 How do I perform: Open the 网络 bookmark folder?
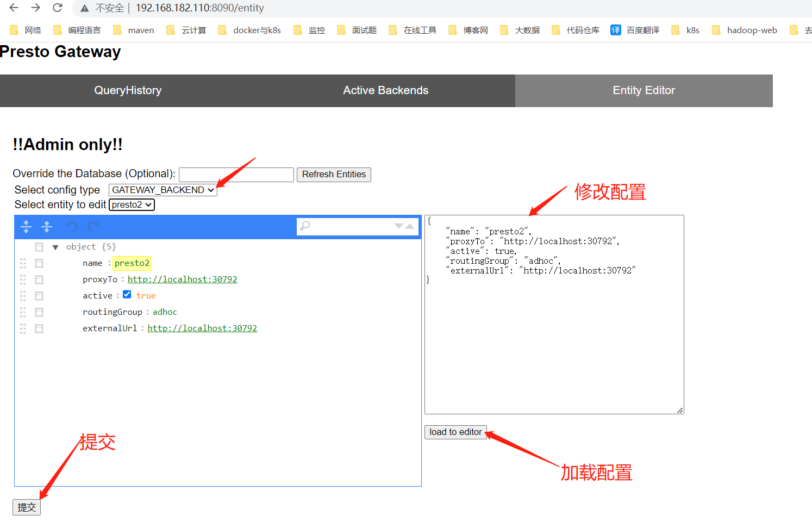(26, 30)
